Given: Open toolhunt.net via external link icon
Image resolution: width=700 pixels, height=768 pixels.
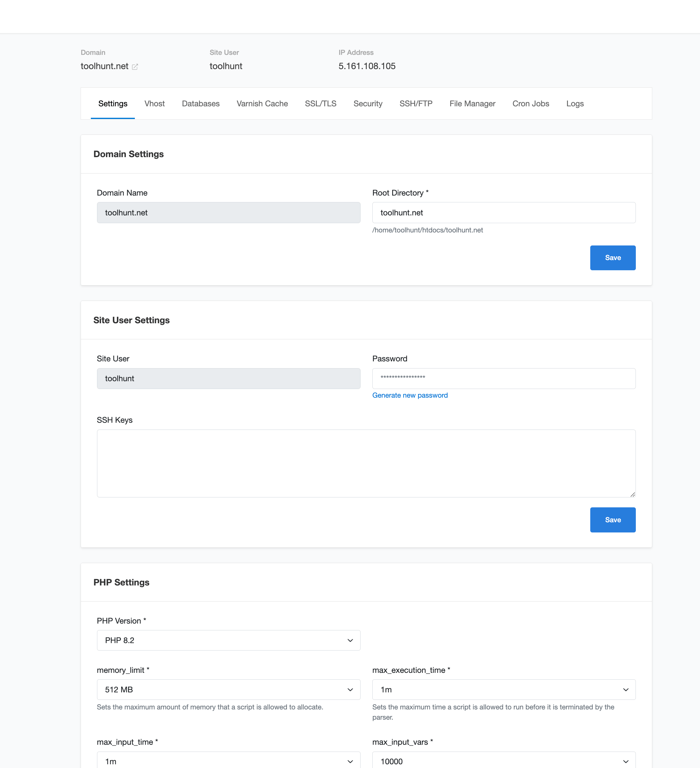Looking at the screenshot, I should click(135, 66).
